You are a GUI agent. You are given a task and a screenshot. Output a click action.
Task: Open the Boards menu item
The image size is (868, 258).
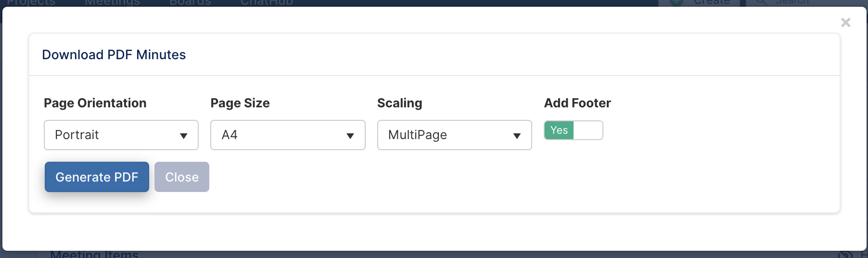coord(190,2)
